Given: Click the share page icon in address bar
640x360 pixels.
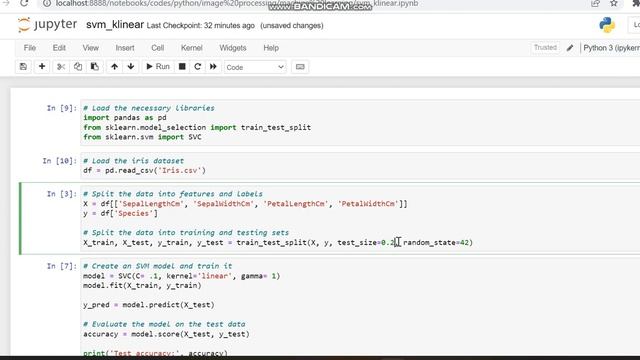Looking at the screenshot, I should point(595,3).
